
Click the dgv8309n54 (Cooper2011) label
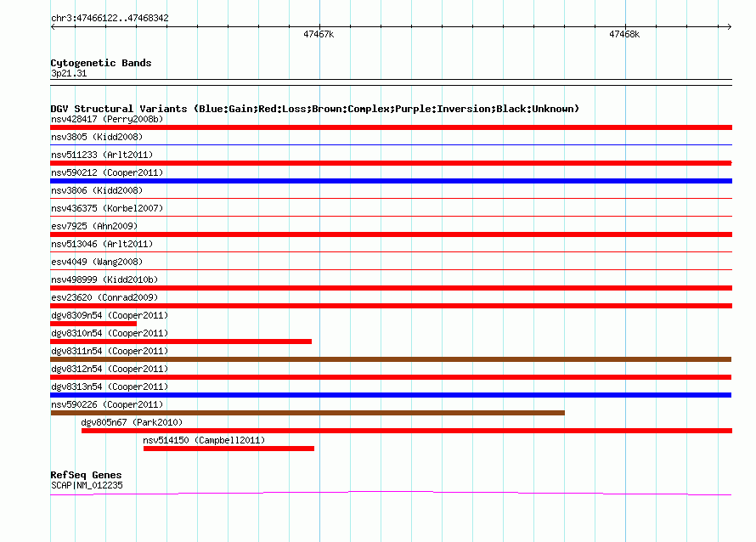[110, 315]
